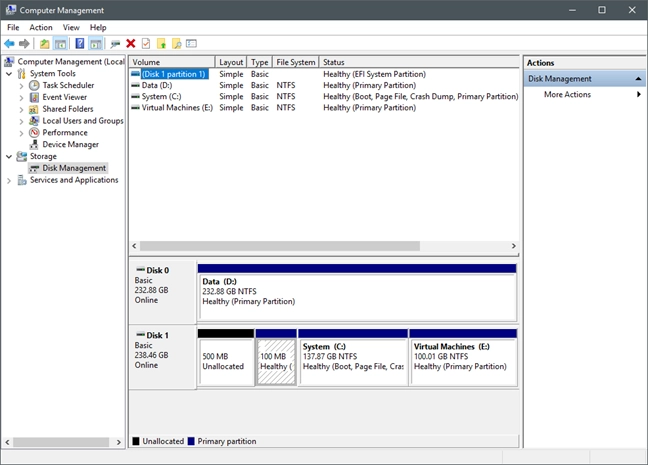
Task: Click the Local Users and Groups icon
Action: 34,121
